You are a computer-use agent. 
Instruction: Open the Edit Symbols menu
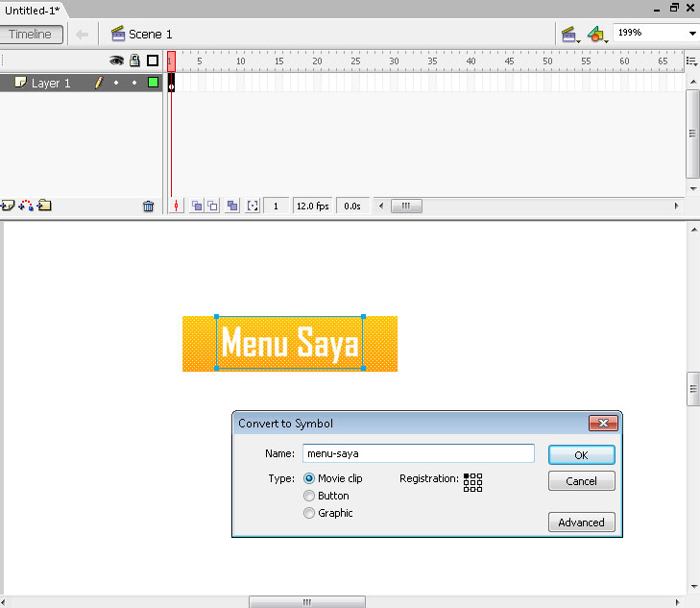(597, 35)
